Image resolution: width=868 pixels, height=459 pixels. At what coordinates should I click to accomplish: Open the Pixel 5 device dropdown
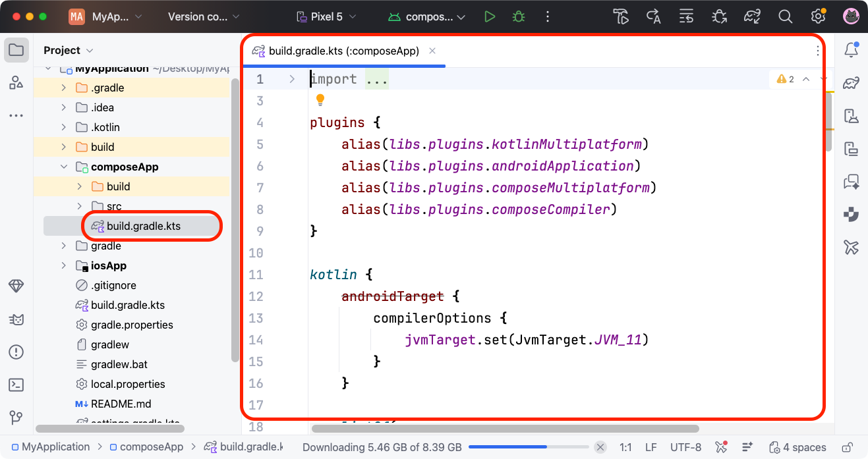[326, 17]
